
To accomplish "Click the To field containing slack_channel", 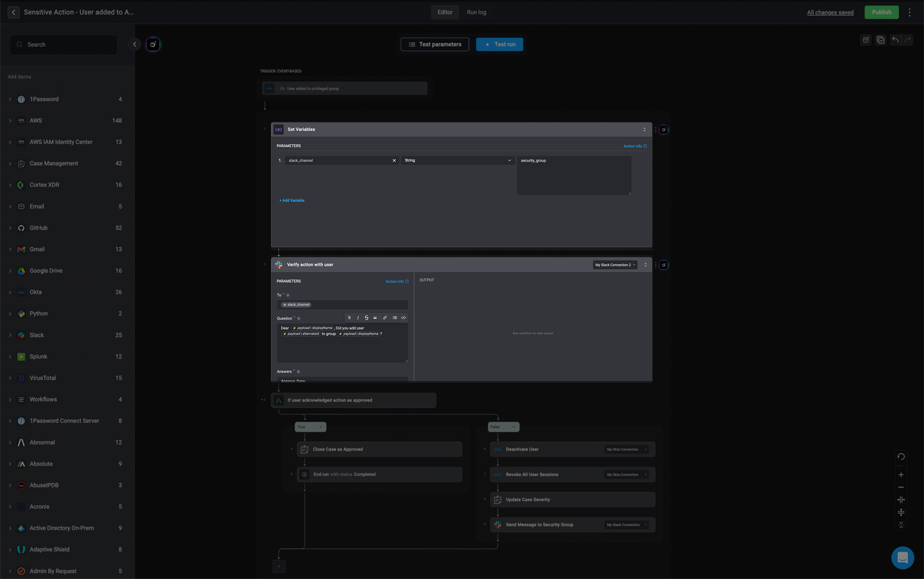I will click(342, 304).
